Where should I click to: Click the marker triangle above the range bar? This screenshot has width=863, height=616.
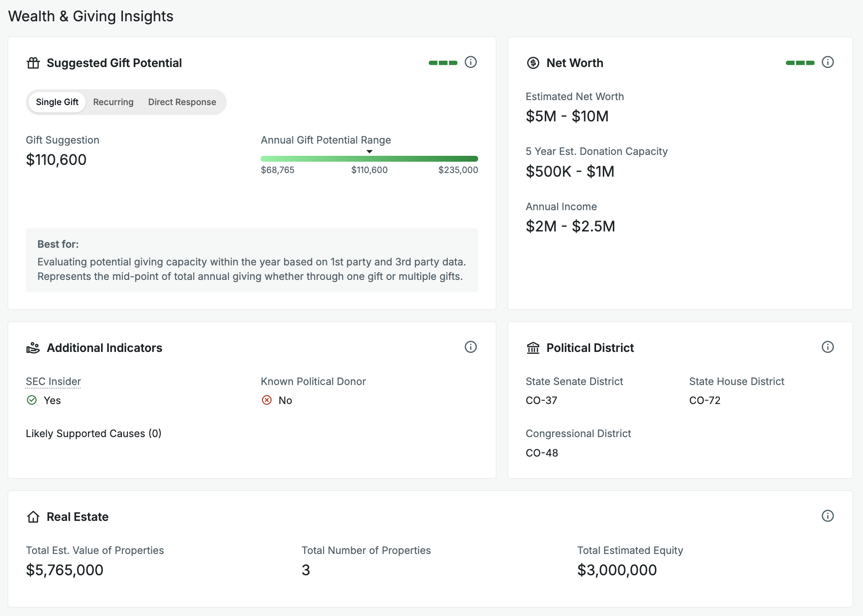pos(369,152)
